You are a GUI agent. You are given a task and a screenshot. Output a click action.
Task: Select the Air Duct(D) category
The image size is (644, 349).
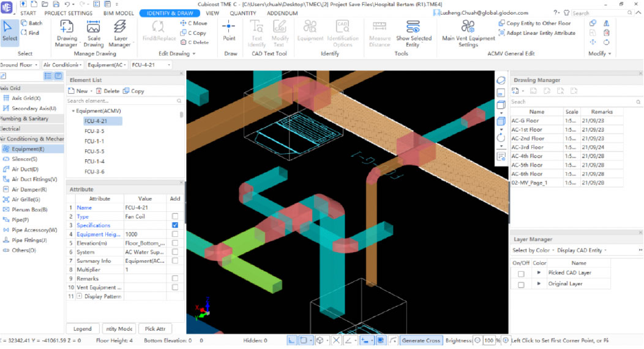tap(25, 169)
